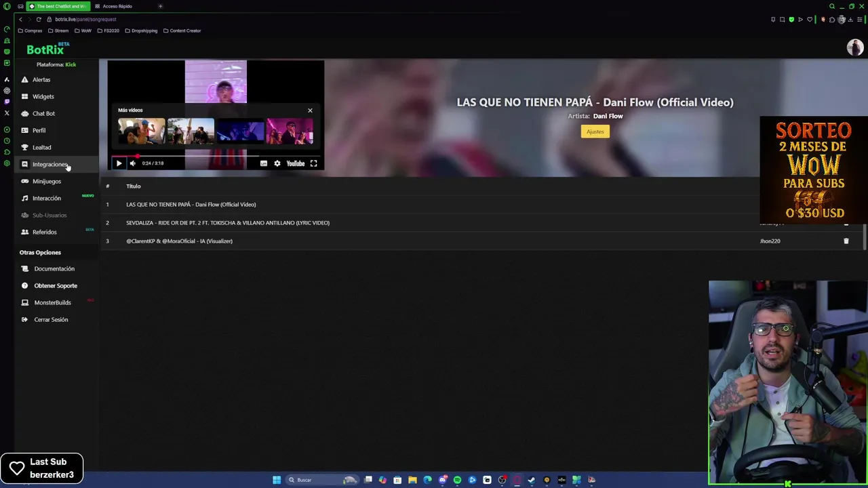Open Discord from the taskbar
Image resolution: width=868 pixels, height=488 pixels.
point(443,480)
